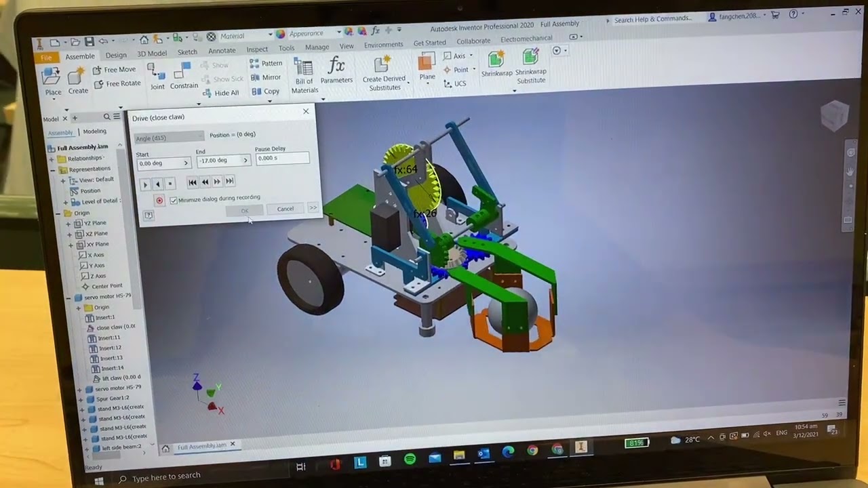Select the Copy component tool
The width and height of the screenshot is (868, 488).
(266, 91)
